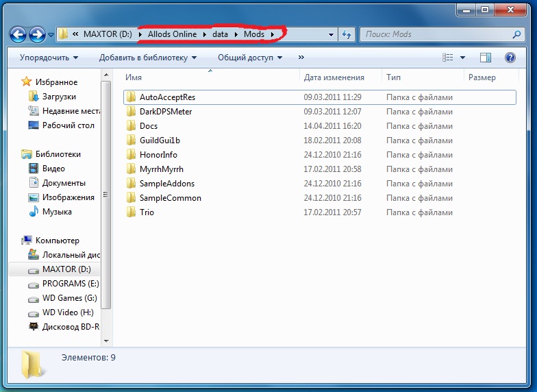Open Добавить в библиотеку menu

pos(148,58)
